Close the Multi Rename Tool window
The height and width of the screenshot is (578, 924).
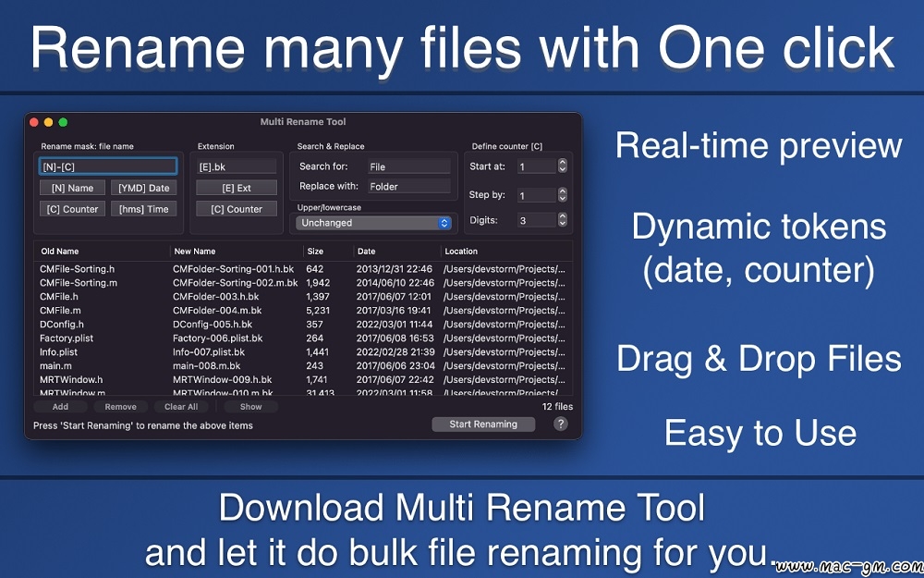[34, 122]
